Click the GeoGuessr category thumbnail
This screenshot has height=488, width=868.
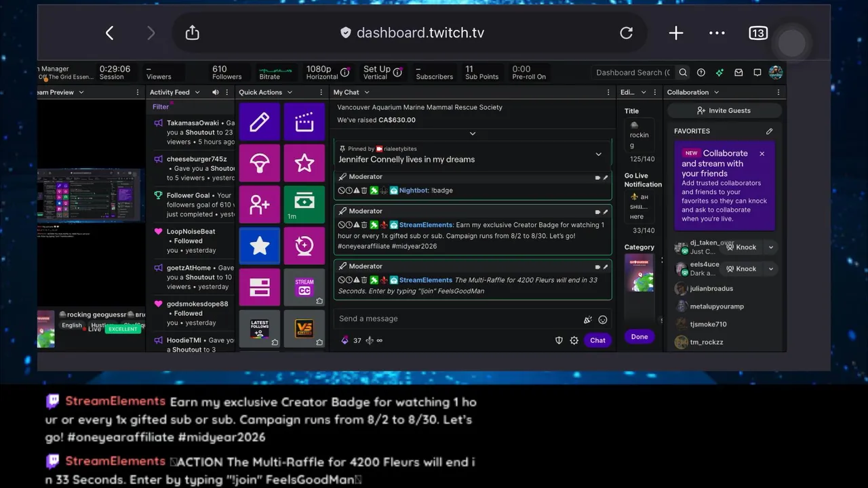(x=639, y=272)
